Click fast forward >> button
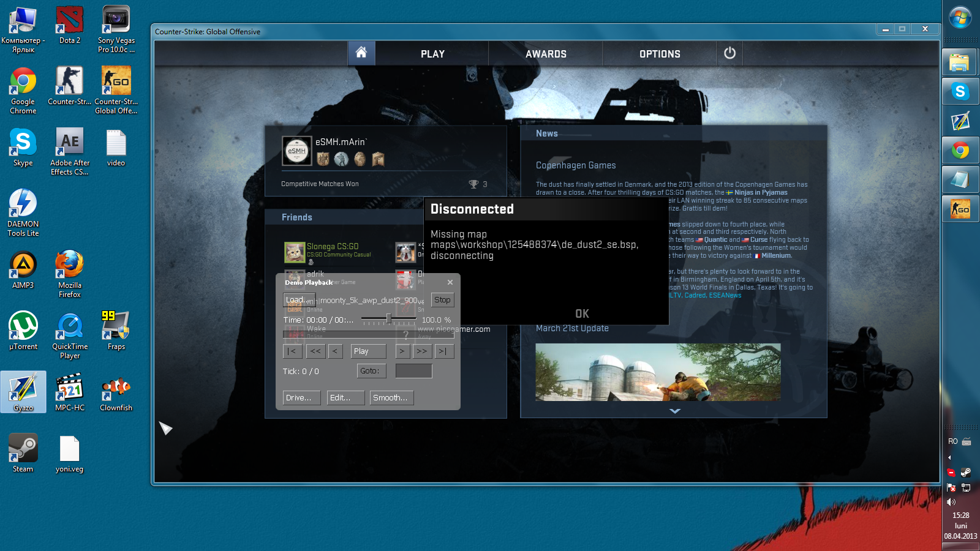 (x=421, y=351)
